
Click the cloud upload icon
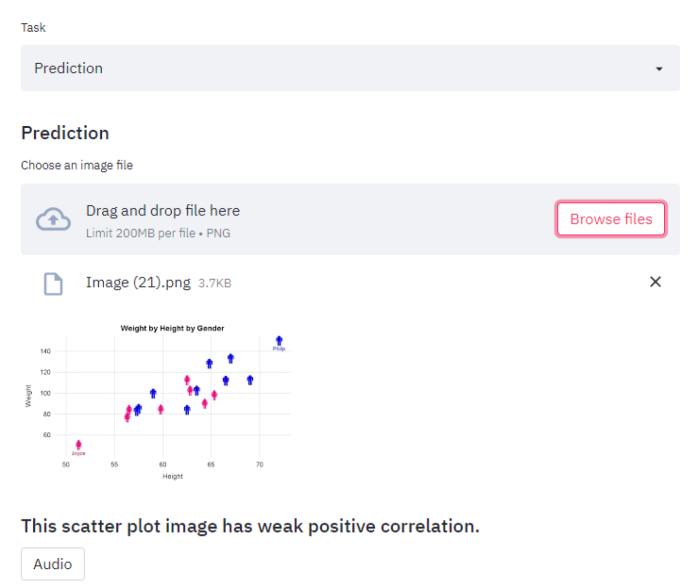[53, 219]
